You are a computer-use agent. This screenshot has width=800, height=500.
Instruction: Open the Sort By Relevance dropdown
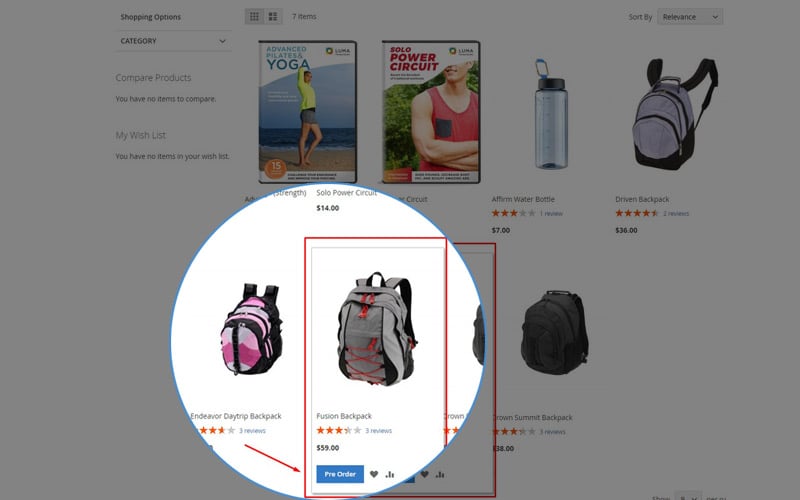tap(690, 17)
